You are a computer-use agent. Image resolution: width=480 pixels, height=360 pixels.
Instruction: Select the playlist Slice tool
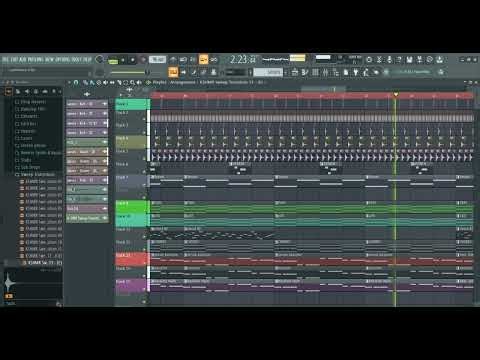click(119, 82)
